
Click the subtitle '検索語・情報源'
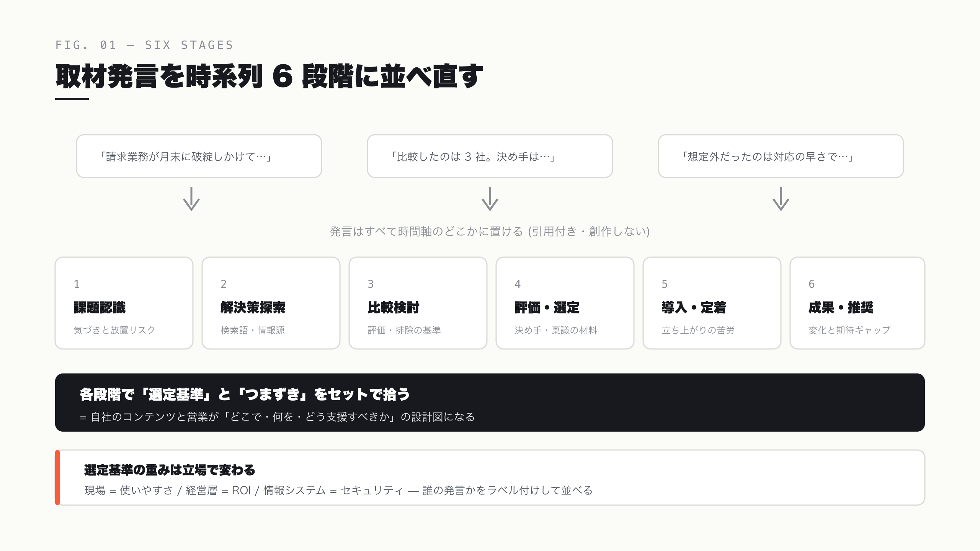[253, 330]
